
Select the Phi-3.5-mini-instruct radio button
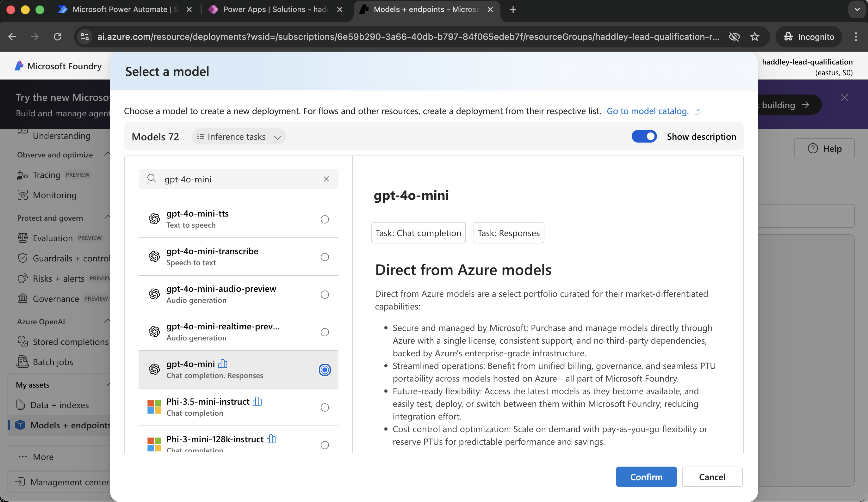(325, 407)
